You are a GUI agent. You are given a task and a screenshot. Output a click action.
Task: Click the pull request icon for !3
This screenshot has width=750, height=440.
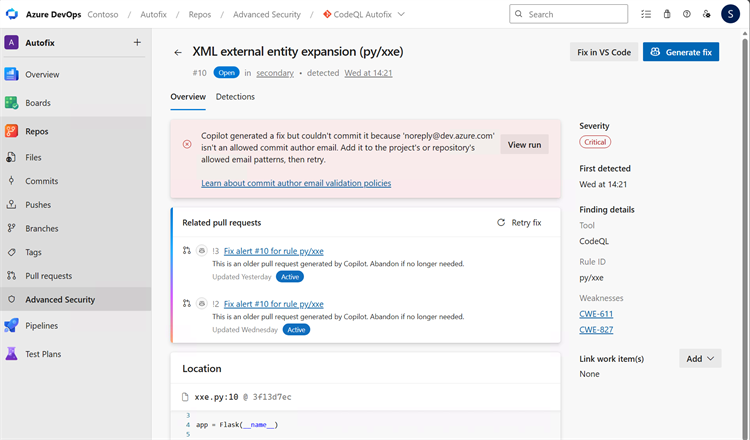[187, 251]
